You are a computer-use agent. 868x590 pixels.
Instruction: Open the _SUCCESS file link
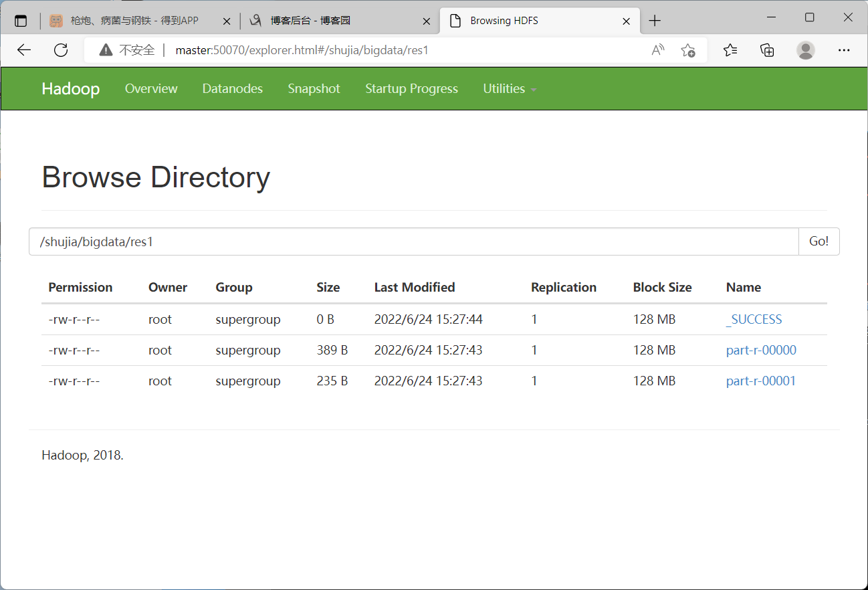[754, 320]
